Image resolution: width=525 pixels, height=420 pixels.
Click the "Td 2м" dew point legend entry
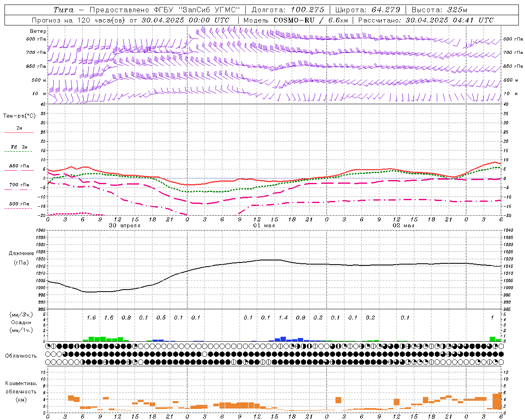(x=19, y=147)
